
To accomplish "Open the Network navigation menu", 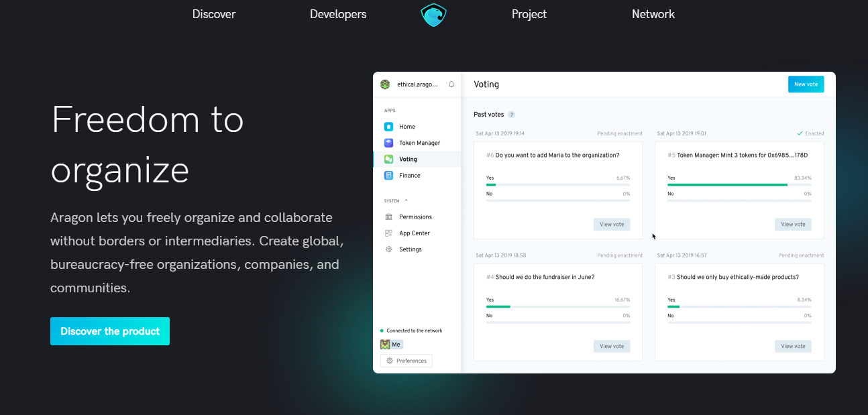I will pyautogui.click(x=653, y=14).
